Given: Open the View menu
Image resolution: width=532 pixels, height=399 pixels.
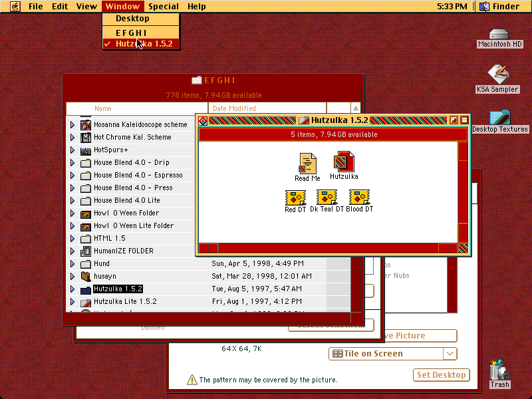Looking at the screenshot, I should pos(86,6).
